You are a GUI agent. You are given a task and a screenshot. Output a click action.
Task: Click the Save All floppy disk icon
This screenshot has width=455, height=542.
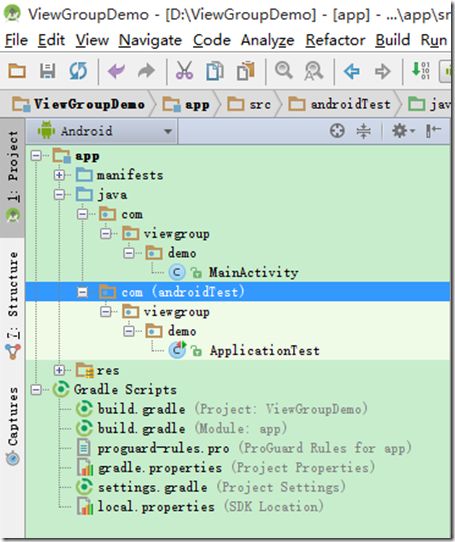[x=47, y=71]
